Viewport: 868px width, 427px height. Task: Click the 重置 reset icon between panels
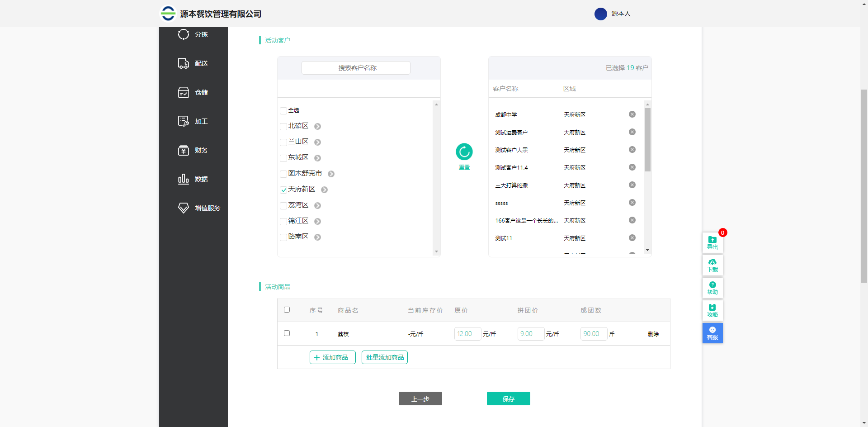(464, 152)
